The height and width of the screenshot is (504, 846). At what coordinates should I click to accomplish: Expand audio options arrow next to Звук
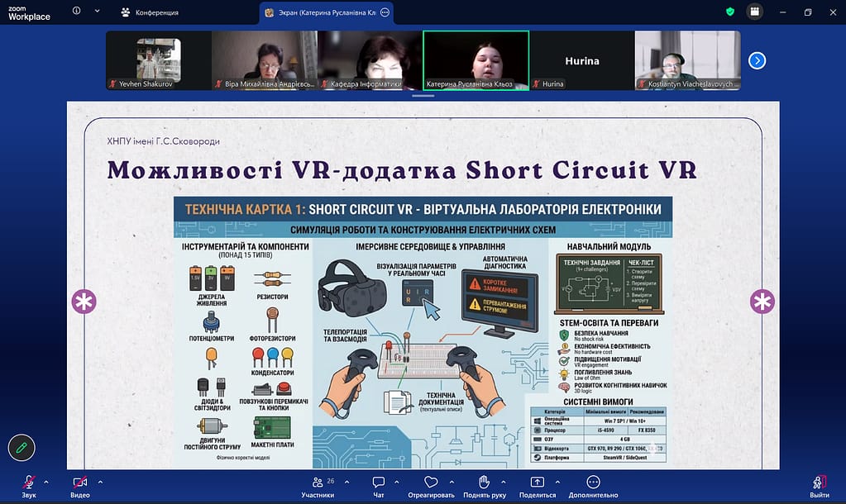tap(46, 481)
